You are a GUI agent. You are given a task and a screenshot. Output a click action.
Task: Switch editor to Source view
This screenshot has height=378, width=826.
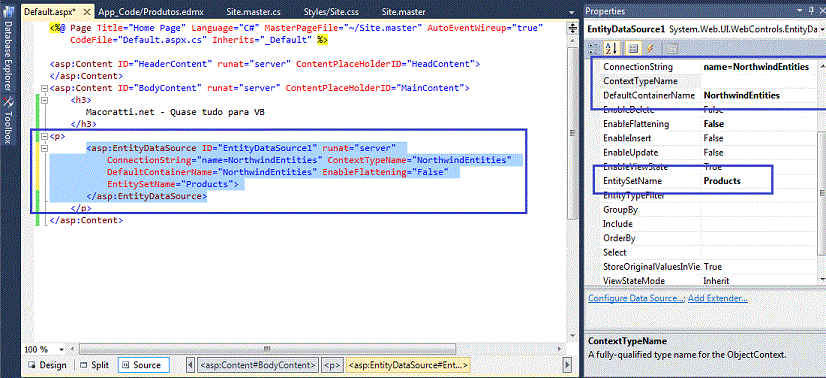[x=143, y=365]
